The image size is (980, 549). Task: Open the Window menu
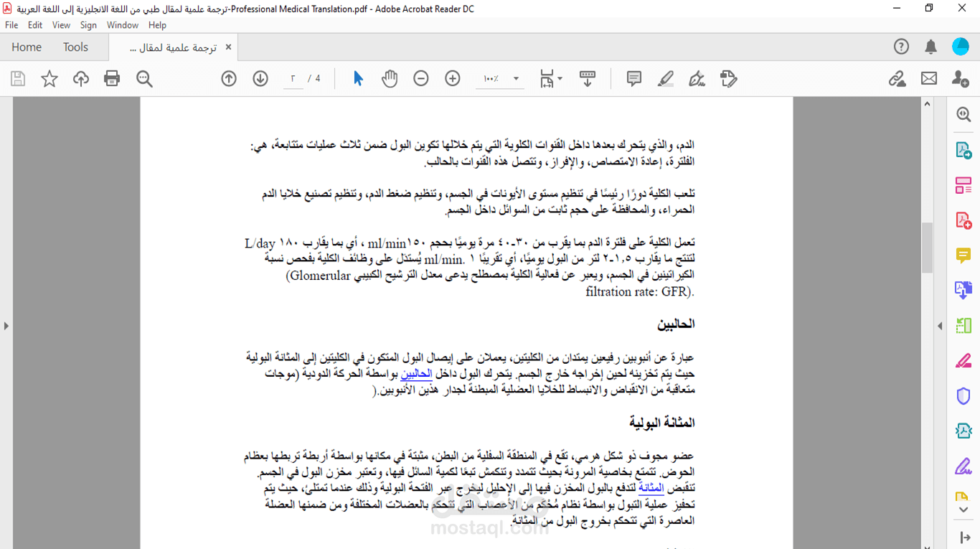point(123,25)
